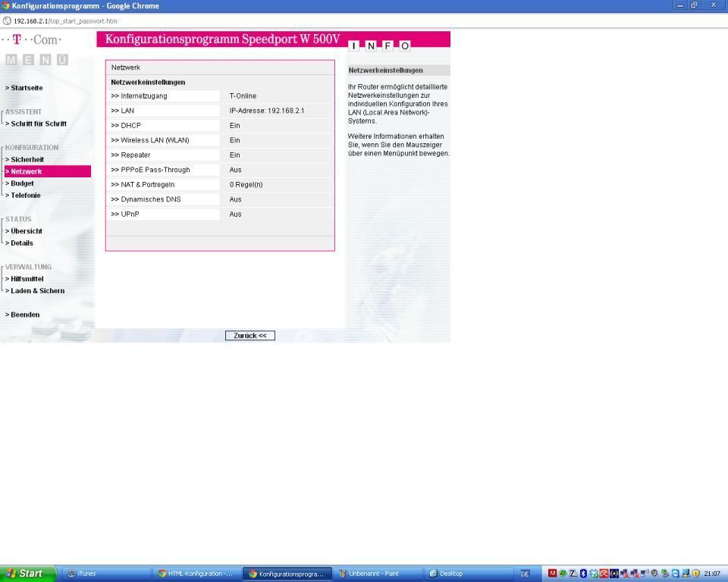The width and height of the screenshot is (728, 582).
Task: Click the Desktop taskbar item
Action: 469,574
